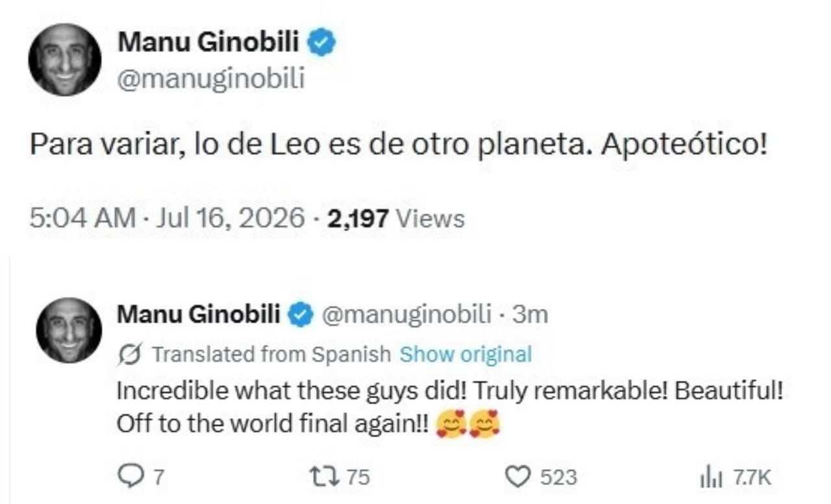The width and height of the screenshot is (831, 504).
Task: Click the 75 retweets count
Action: click(x=357, y=478)
